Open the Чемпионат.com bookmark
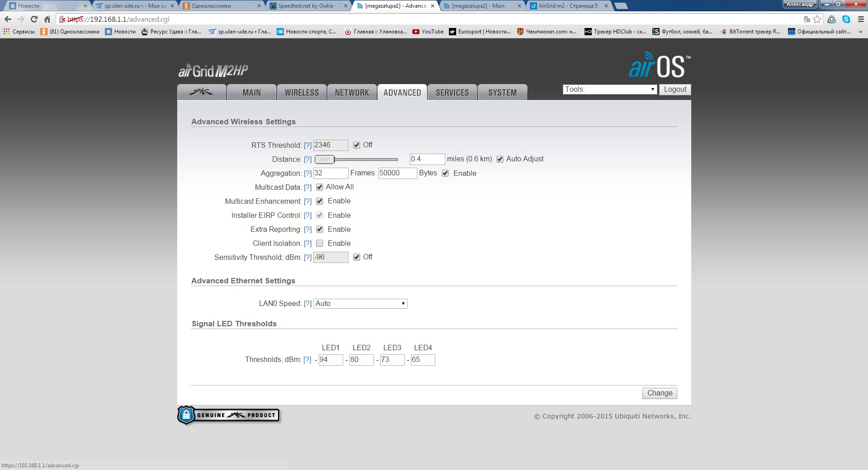The image size is (868, 470). pyautogui.click(x=547, y=32)
